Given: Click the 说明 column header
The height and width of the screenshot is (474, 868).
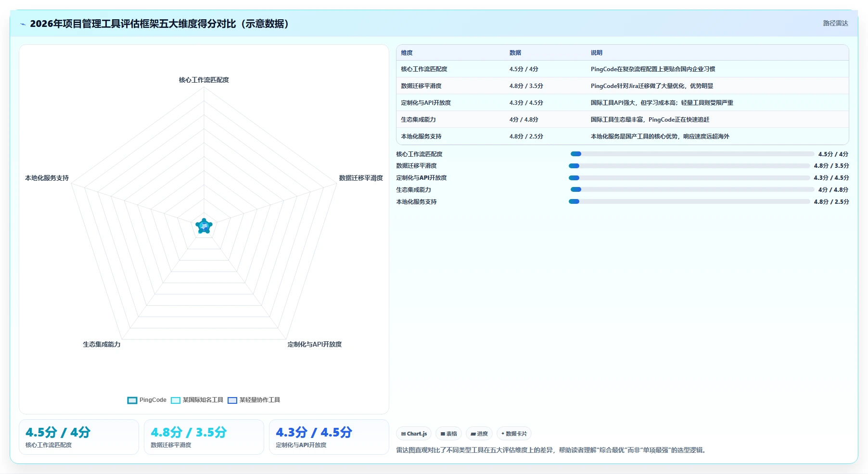Looking at the screenshot, I should tap(597, 53).
